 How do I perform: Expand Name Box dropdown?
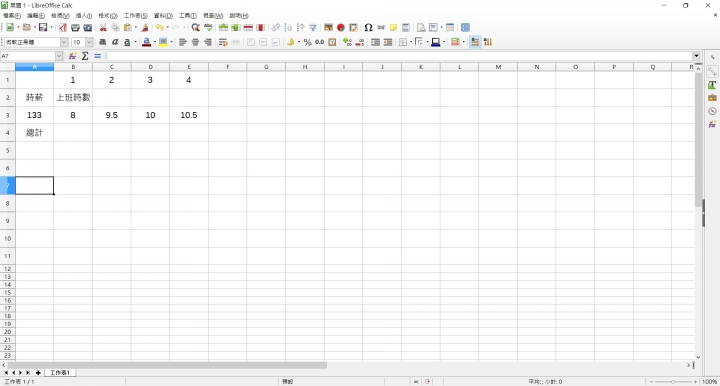click(59, 56)
